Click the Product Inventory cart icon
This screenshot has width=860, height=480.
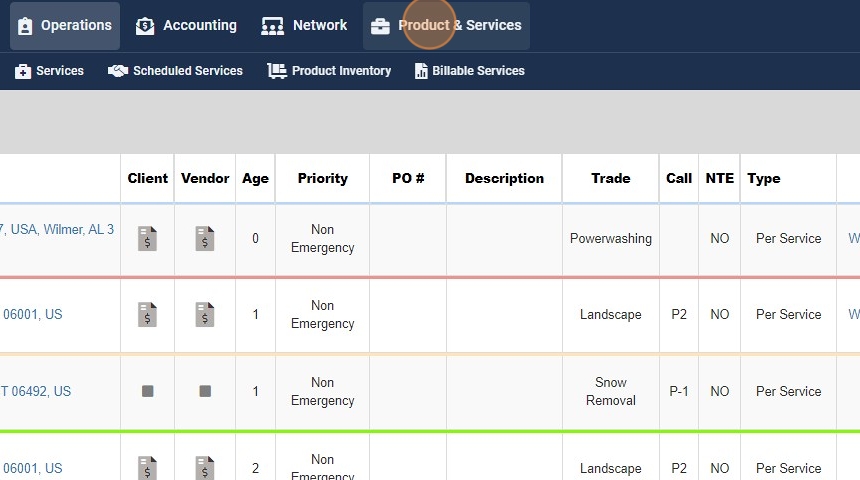pyautogui.click(x=277, y=71)
